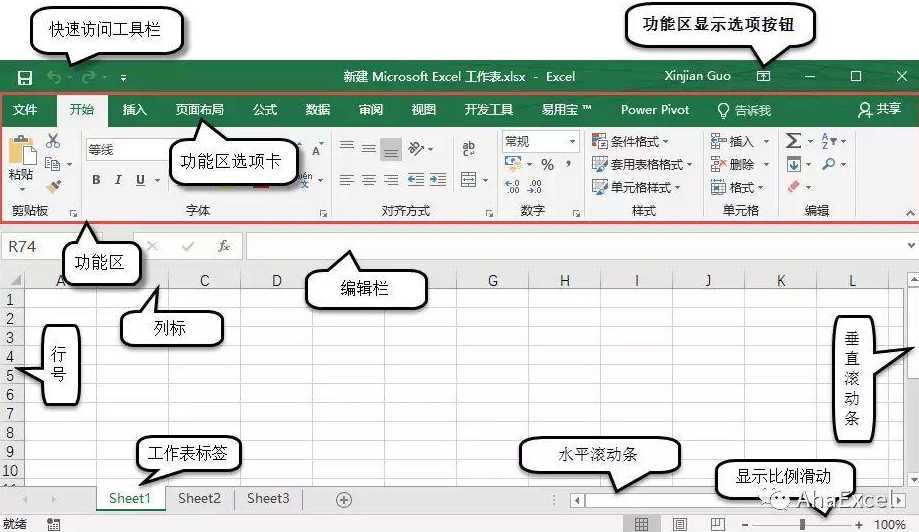Switch to Page Break Preview button
The width and height of the screenshot is (919, 532).
[x=718, y=524]
